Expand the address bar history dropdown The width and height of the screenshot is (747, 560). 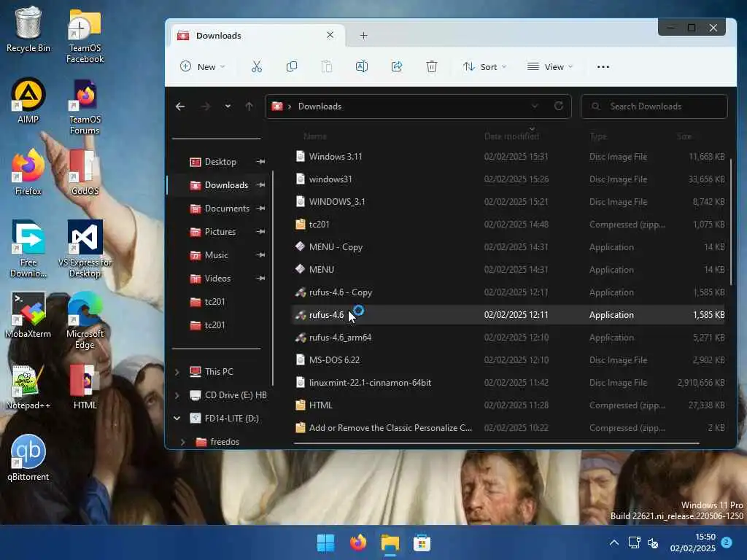535,106
